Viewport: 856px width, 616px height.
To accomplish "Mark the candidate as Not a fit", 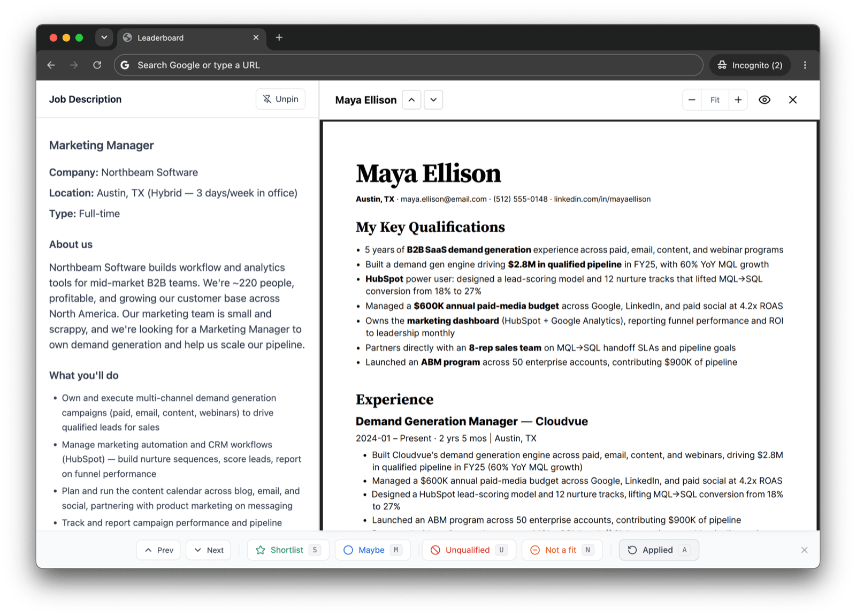I will tap(562, 550).
